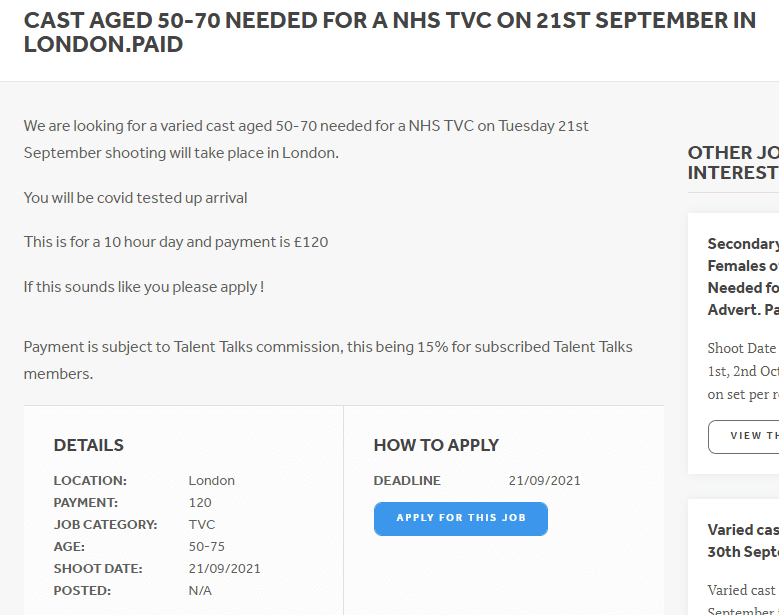Viewport: 779px width, 615px height.
Task: Click the N/A posted value
Action: click(x=200, y=591)
